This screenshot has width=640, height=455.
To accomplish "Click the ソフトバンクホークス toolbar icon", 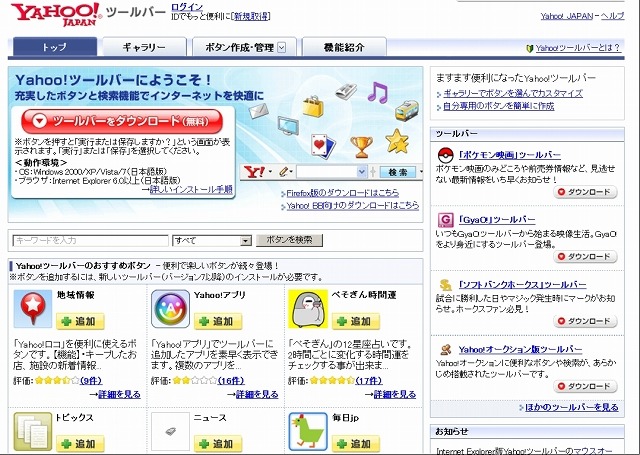I will (x=445, y=284).
